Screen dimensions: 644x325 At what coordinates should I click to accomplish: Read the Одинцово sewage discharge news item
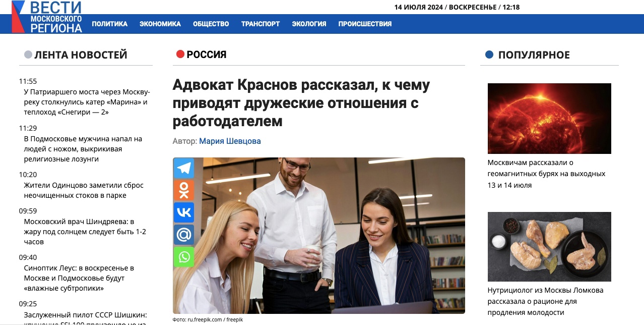(x=84, y=190)
